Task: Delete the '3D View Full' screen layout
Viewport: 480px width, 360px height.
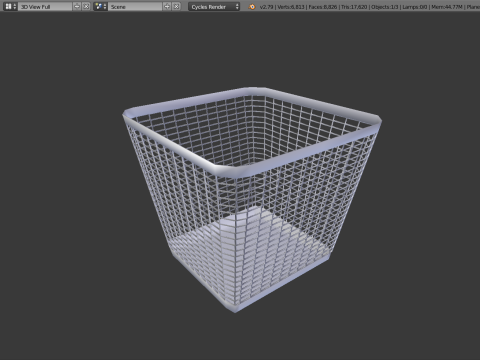Action: pyautogui.click(x=86, y=6)
